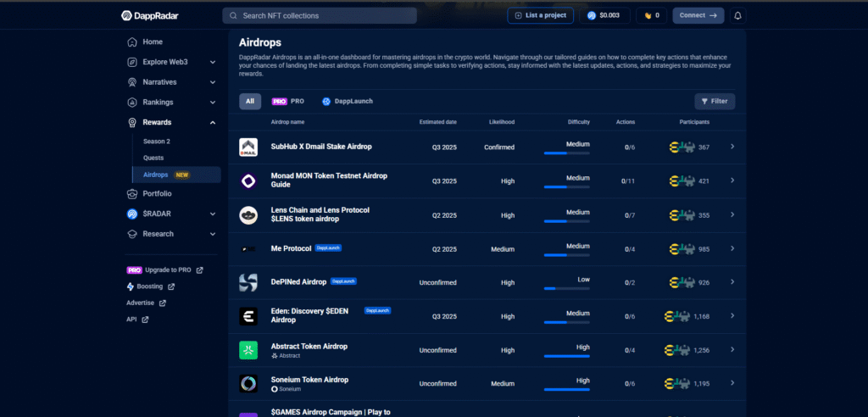The height and width of the screenshot is (417, 868).
Task: Click the List a project button
Action: point(540,15)
